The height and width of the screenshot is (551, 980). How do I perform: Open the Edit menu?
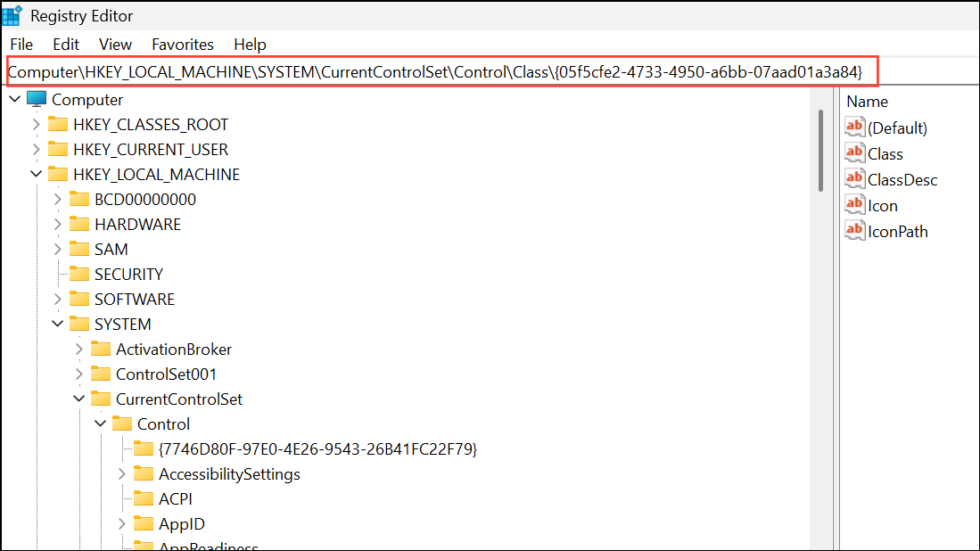pos(66,45)
